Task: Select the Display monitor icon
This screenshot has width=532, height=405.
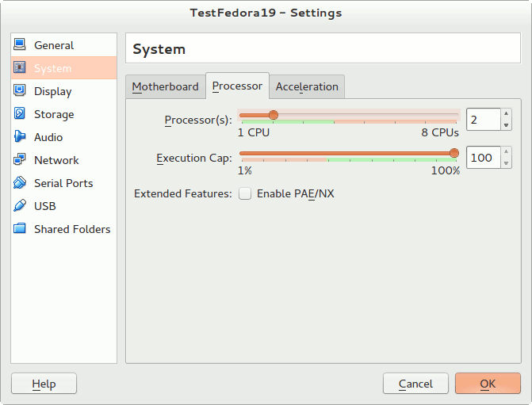Action: (x=20, y=91)
